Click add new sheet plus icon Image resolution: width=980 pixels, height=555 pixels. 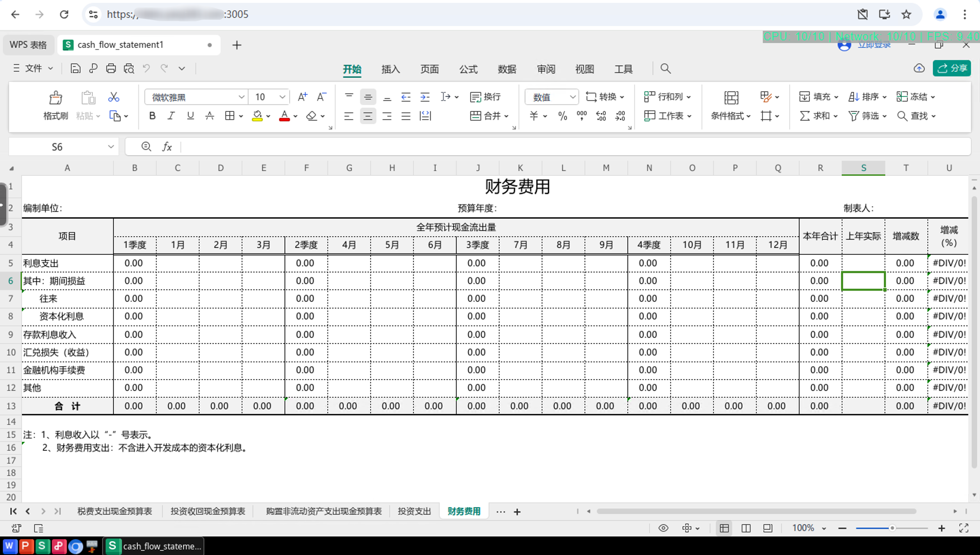(517, 511)
